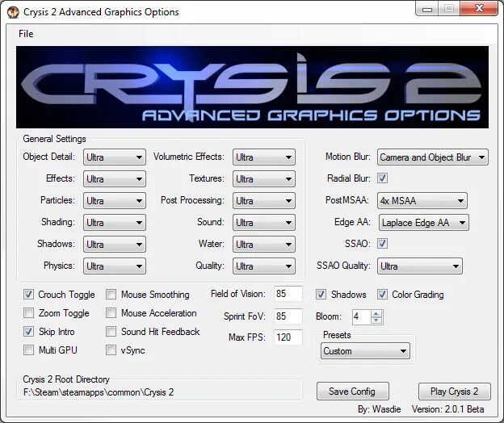Click the 'By: Wasdie' credit text
The height and width of the screenshot is (423, 504).
click(380, 409)
